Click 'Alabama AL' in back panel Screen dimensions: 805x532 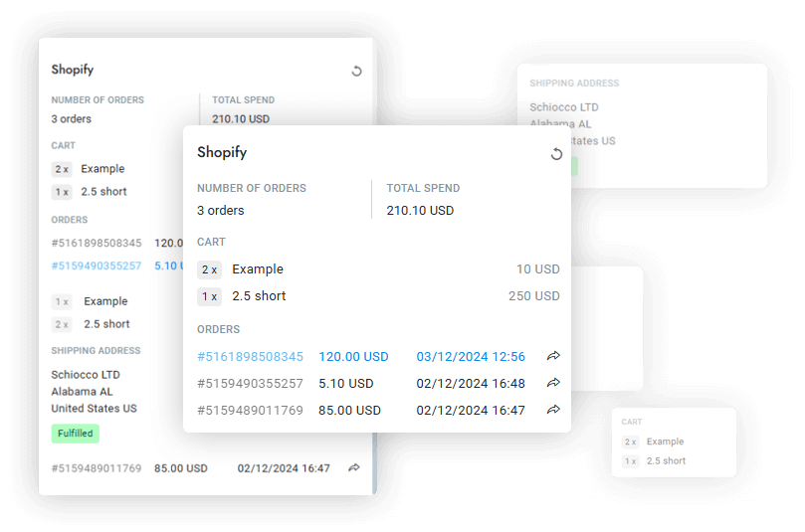(82, 392)
